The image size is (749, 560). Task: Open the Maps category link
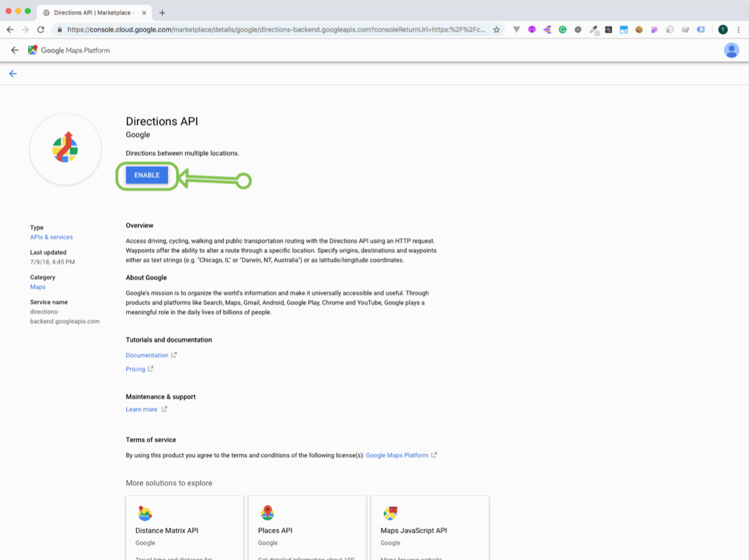point(38,287)
